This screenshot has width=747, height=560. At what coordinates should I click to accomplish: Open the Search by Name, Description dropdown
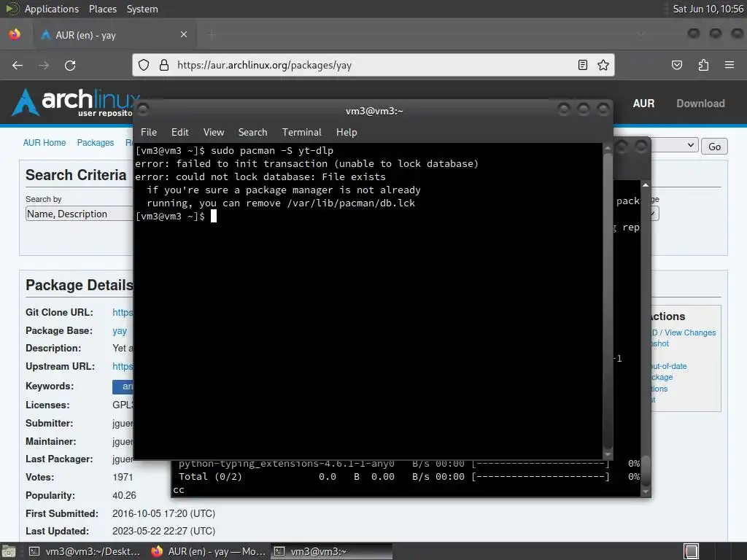pos(79,214)
